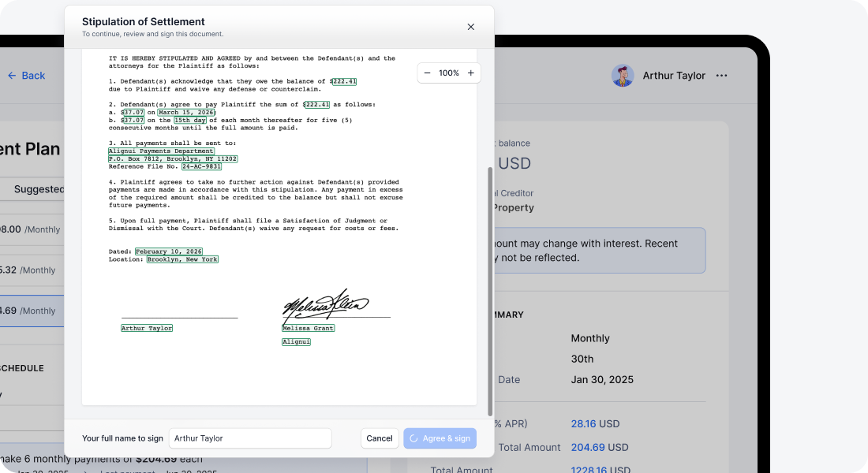Click the Monthly frequency value in summary
The height and width of the screenshot is (473, 868).
590,338
